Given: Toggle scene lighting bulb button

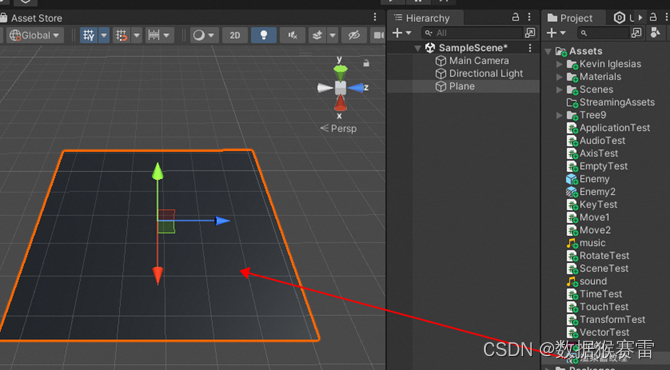Looking at the screenshot, I should click(264, 35).
